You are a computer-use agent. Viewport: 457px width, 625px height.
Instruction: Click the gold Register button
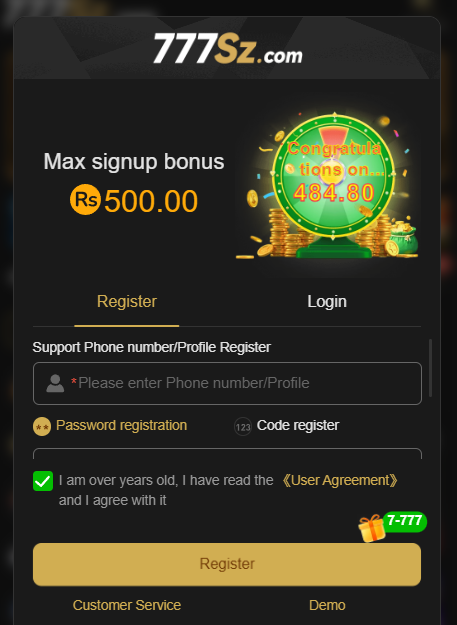[x=227, y=564]
